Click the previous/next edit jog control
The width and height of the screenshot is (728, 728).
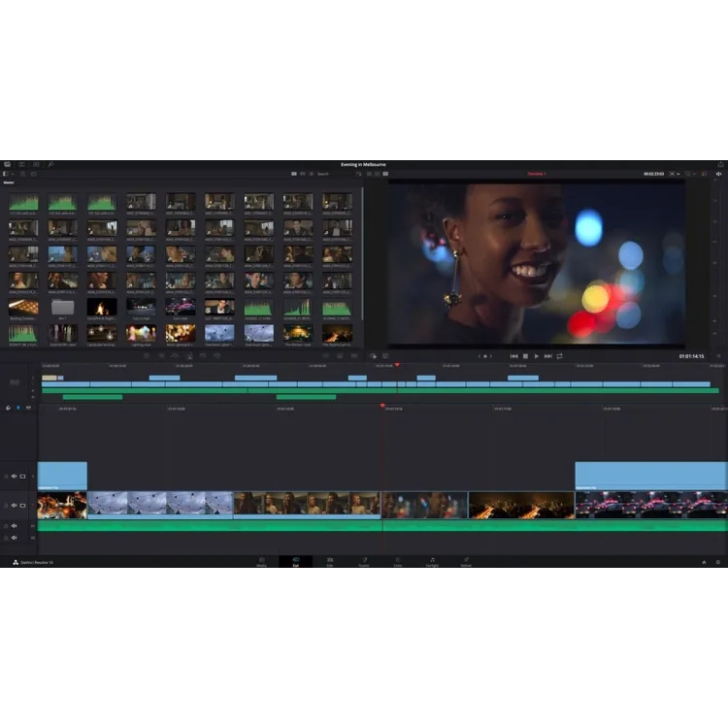[x=485, y=356]
